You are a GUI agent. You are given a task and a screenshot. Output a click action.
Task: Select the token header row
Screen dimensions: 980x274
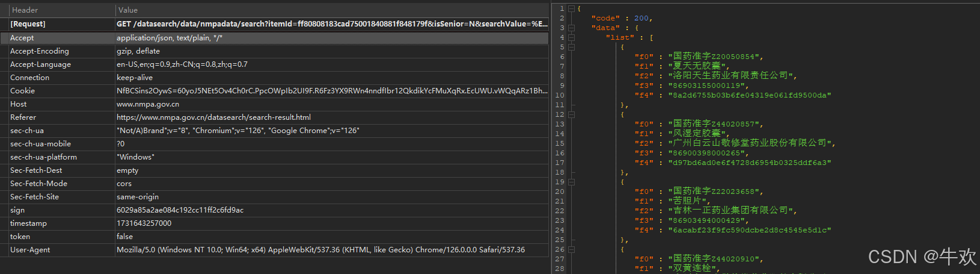[274, 237]
